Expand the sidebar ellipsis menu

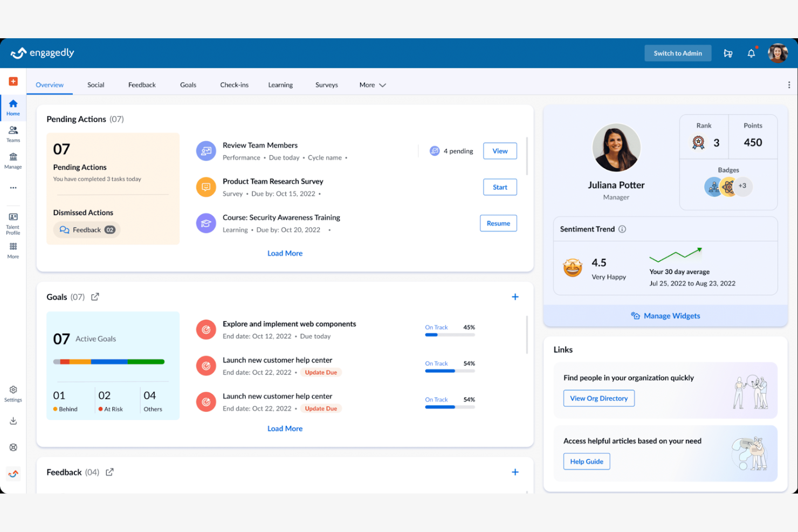coord(12,188)
